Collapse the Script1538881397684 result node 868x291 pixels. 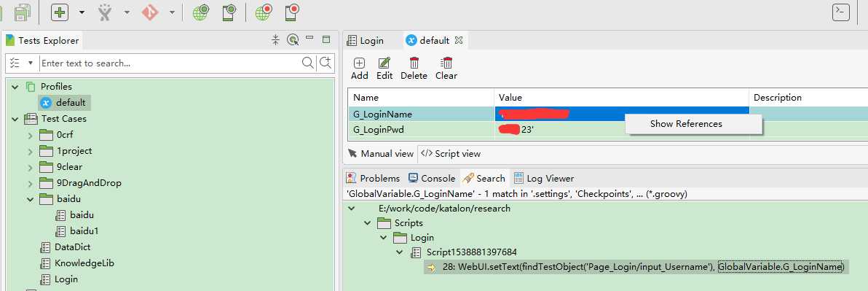point(400,253)
